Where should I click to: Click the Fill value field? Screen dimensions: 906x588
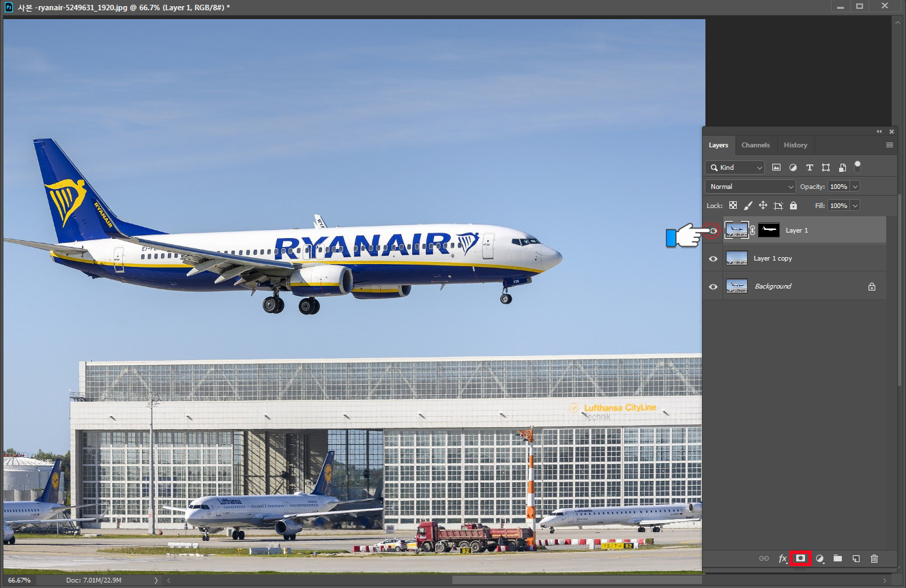click(838, 205)
